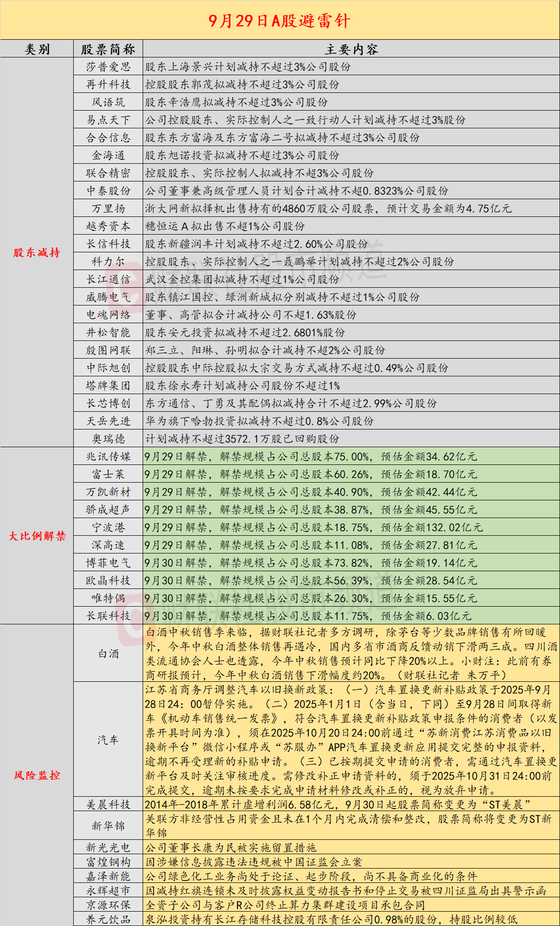Select stock name 殷图网联
Viewport: 560px width, 926px height.
pos(108,350)
